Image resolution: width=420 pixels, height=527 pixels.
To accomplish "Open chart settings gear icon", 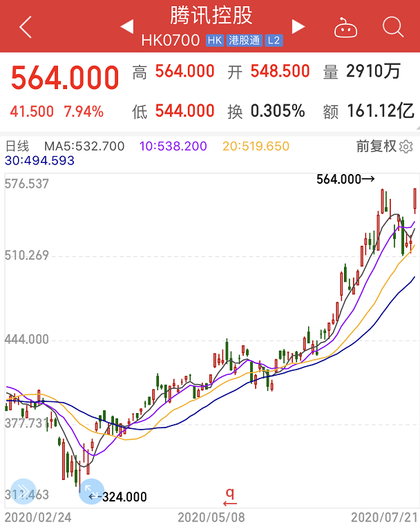I will (406, 146).
